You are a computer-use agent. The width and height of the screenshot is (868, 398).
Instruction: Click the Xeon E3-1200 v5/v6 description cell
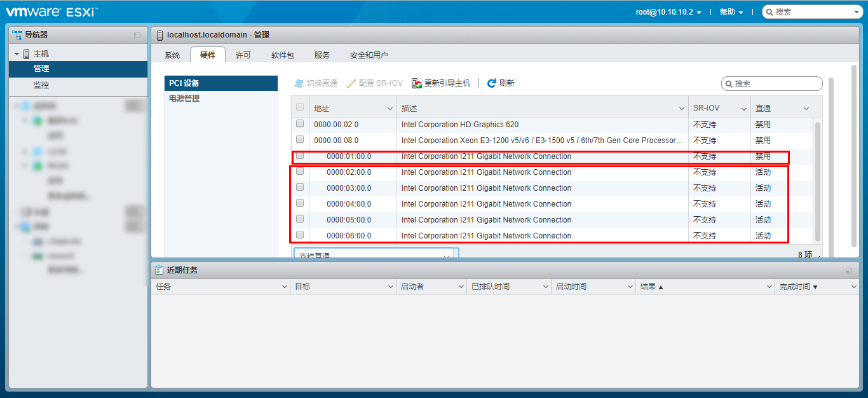click(x=542, y=141)
